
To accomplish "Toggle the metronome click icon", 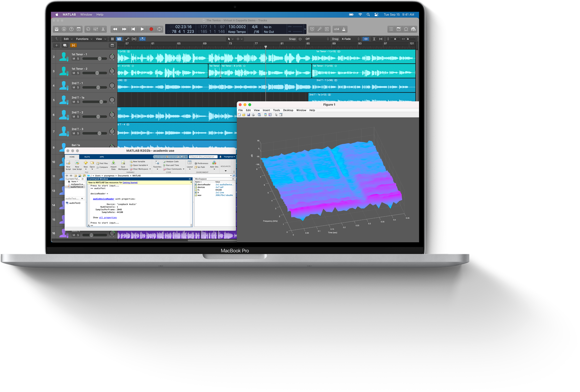I will (x=344, y=29).
